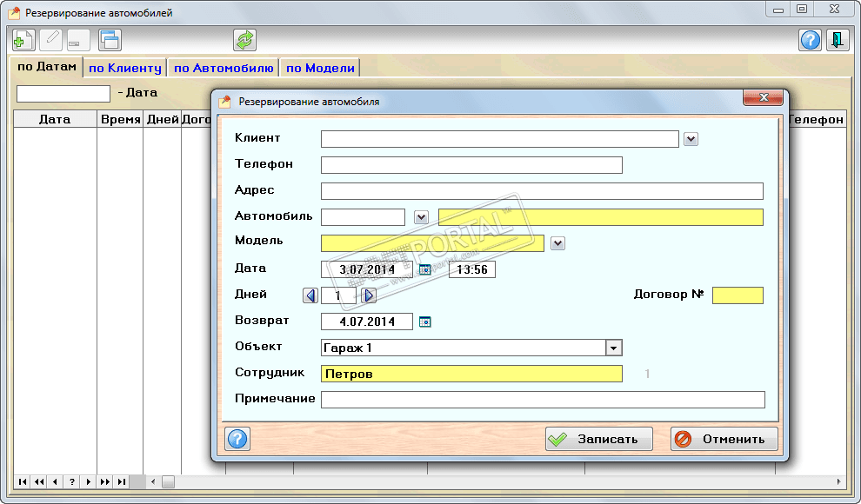Click the yellow Модель field
861x504 pixels.
(x=433, y=243)
